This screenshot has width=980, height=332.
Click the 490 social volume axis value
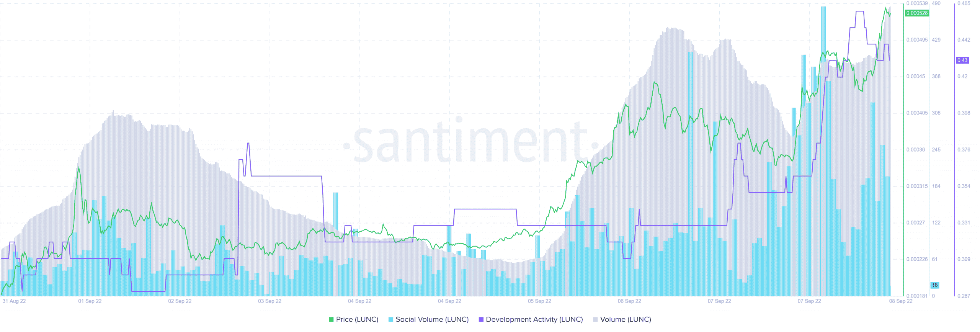(x=936, y=3)
